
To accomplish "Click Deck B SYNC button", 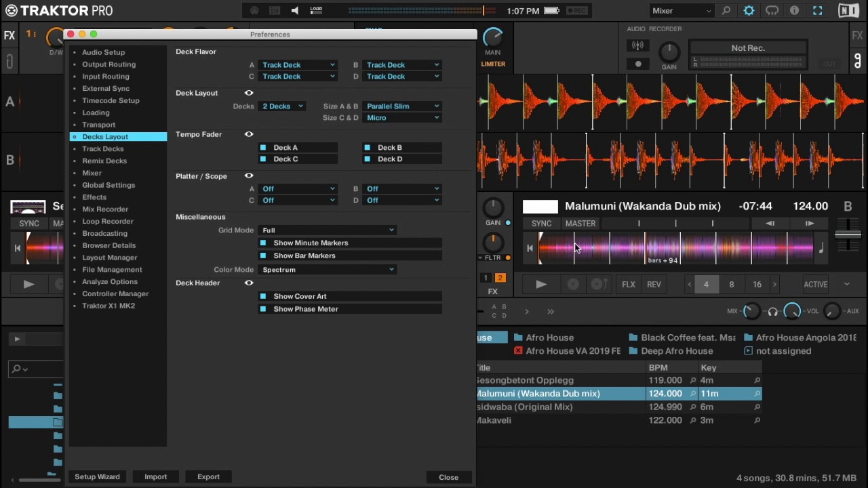I will [541, 224].
